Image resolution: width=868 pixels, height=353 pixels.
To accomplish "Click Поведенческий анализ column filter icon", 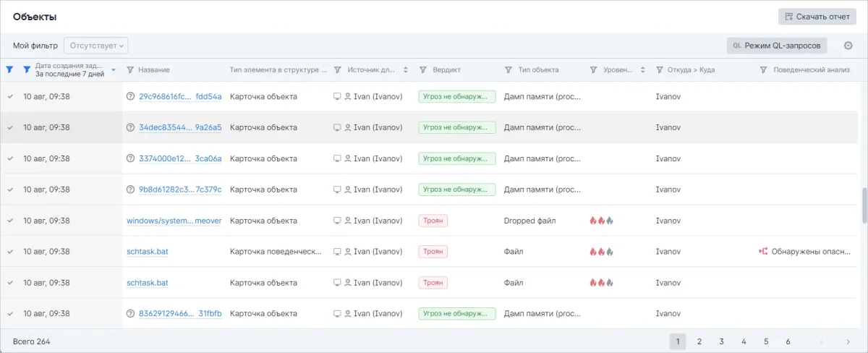I will [x=764, y=70].
